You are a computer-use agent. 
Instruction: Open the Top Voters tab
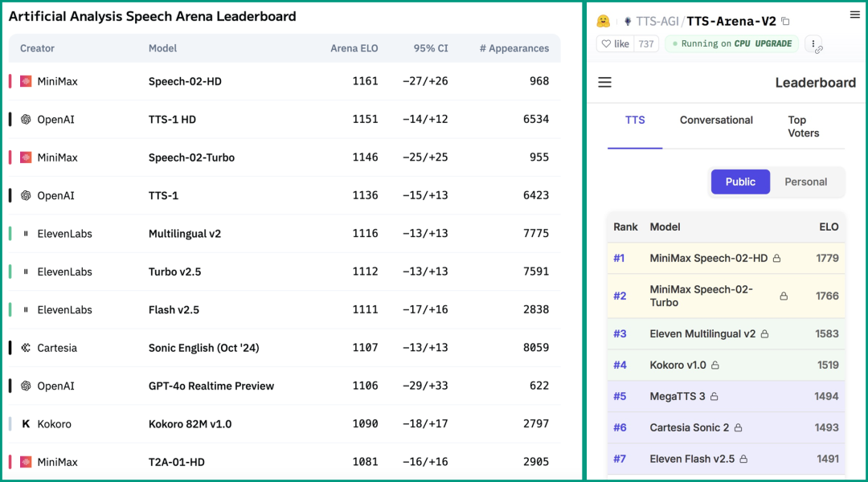click(803, 127)
